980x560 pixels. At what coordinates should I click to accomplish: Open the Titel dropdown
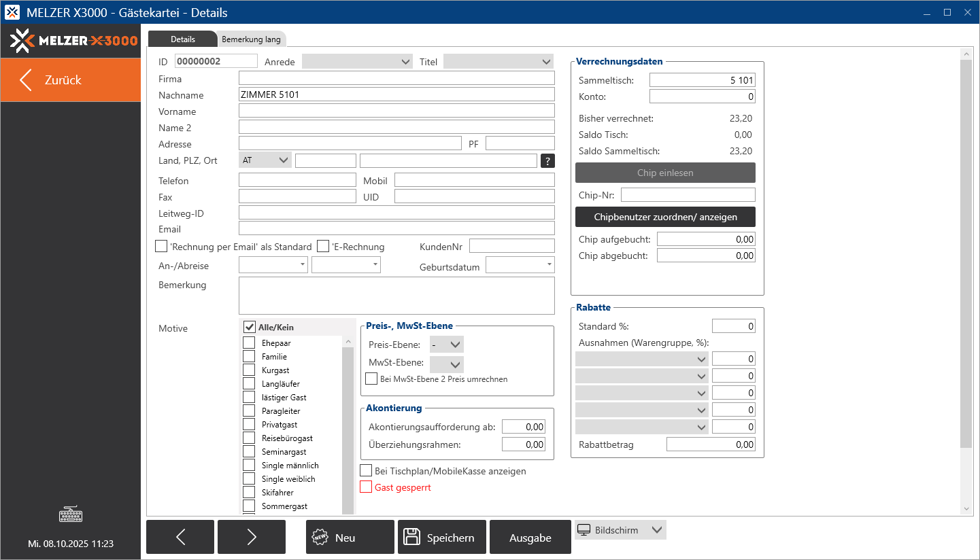[499, 61]
